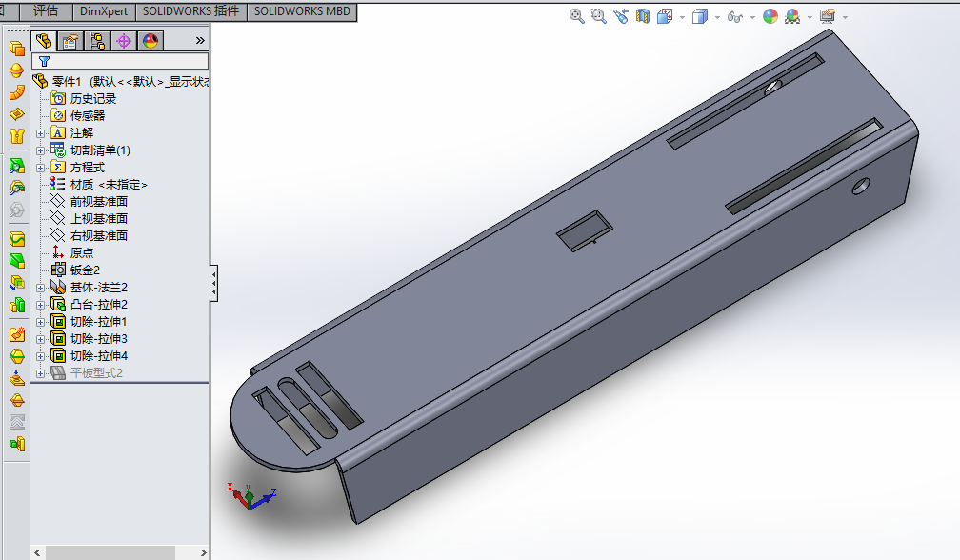The height and width of the screenshot is (560, 960).
Task: Click the Hide/Show Items glasses icon
Action: [x=734, y=17]
